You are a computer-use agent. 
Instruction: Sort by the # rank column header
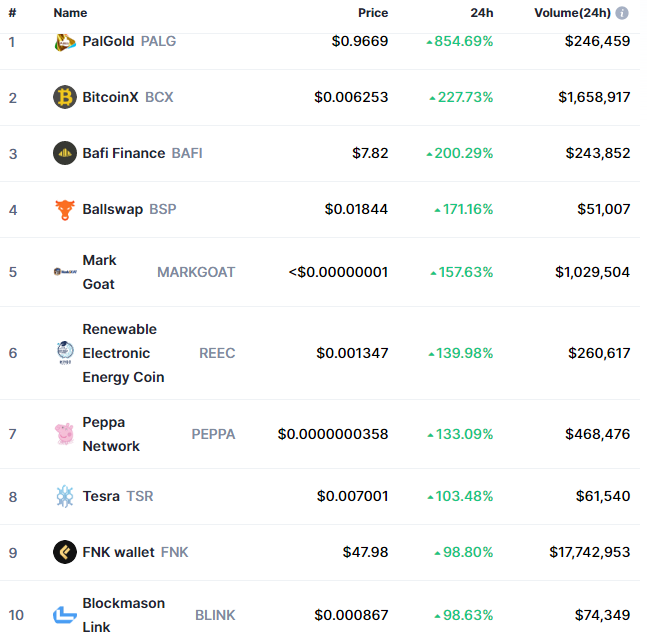12,13
